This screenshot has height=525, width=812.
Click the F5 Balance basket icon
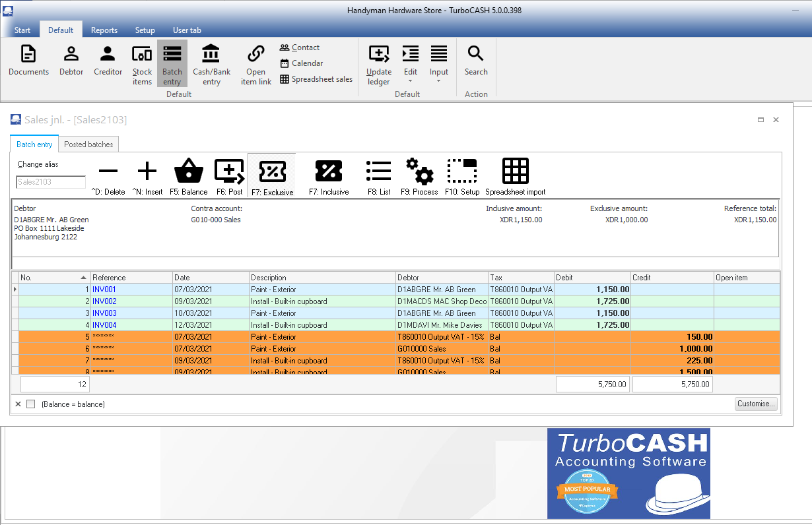click(x=189, y=177)
